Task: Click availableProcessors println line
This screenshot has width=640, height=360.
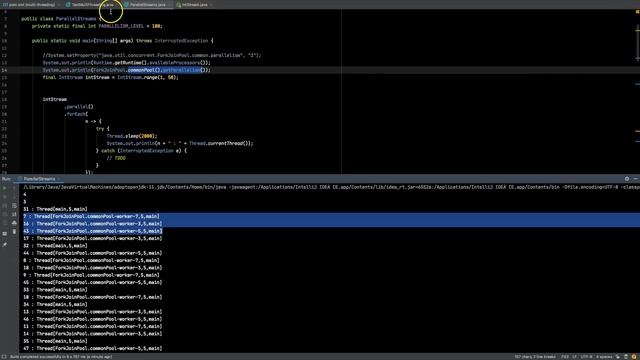Action: coord(127,62)
